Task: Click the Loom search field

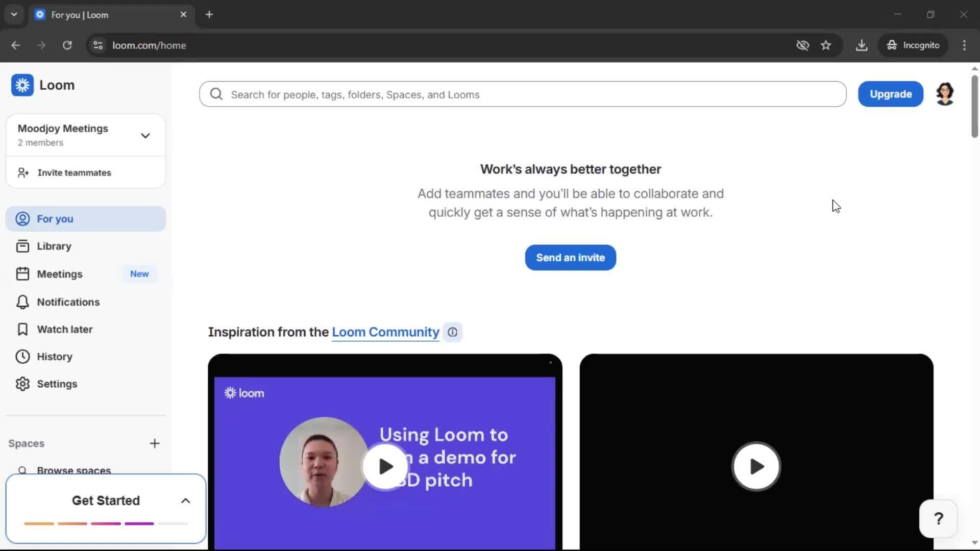Action: (x=531, y=94)
